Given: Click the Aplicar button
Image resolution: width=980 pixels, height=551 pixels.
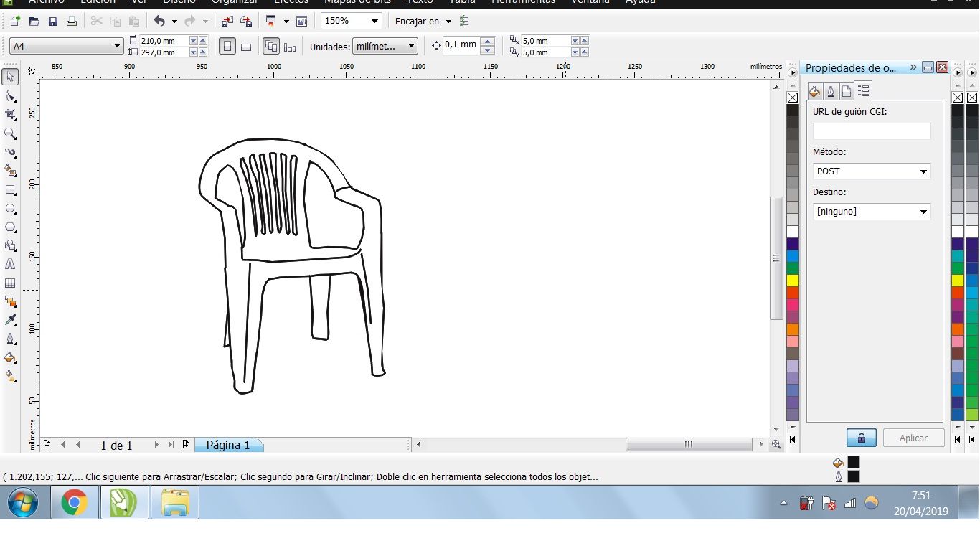Looking at the screenshot, I should [x=913, y=438].
